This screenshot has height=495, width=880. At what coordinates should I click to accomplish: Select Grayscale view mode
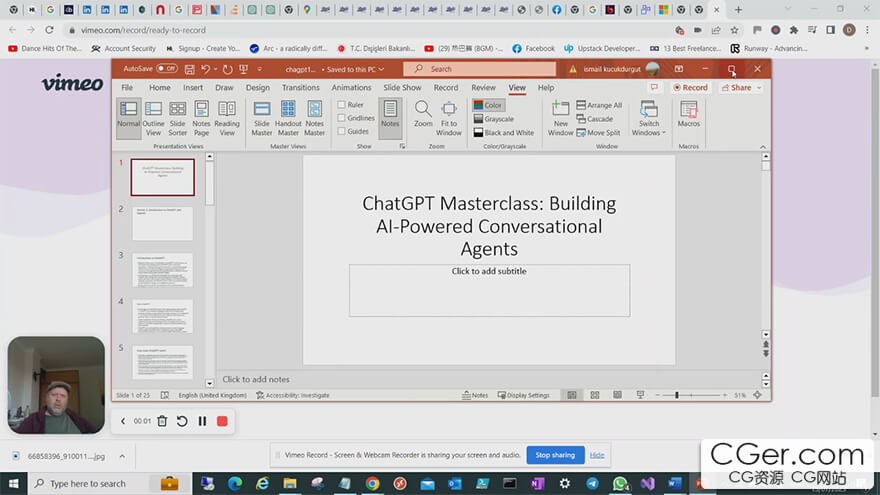click(x=494, y=119)
